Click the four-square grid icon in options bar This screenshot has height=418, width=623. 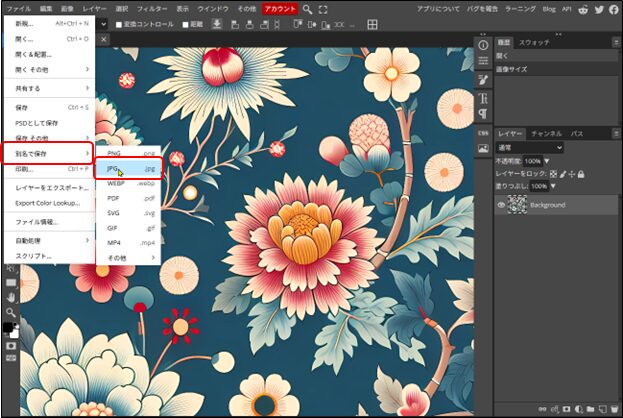coord(372,25)
